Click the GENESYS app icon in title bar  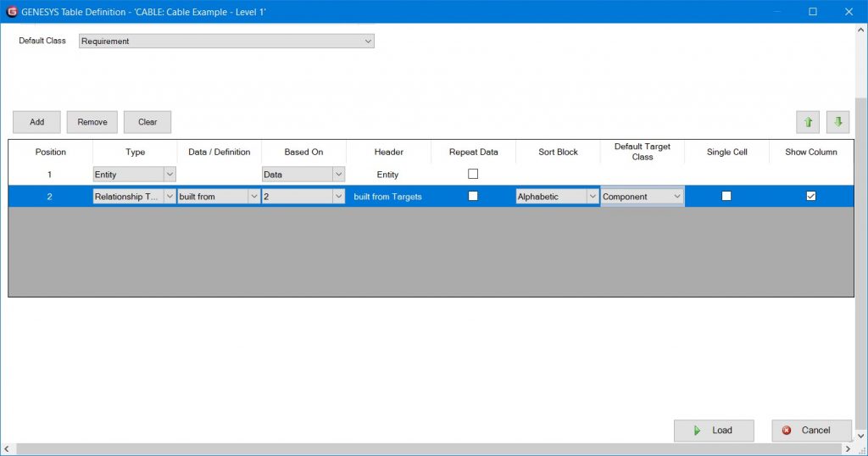click(x=12, y=12)
